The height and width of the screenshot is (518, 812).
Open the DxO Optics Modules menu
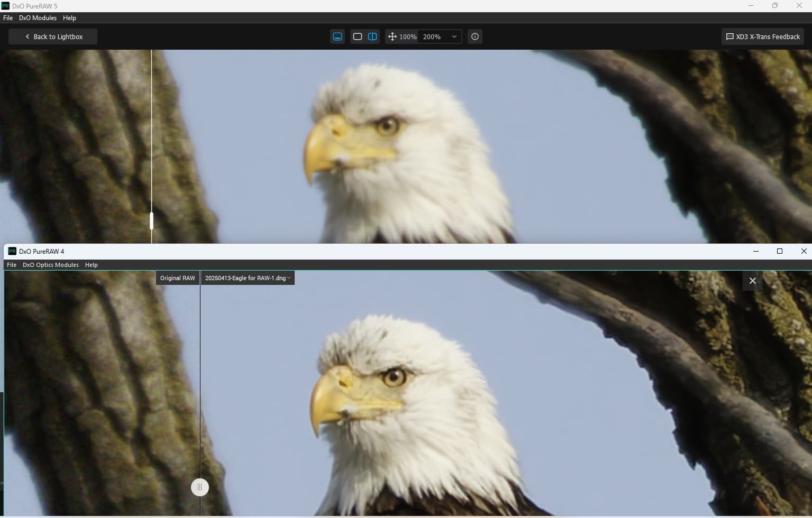tap(50, 265)
